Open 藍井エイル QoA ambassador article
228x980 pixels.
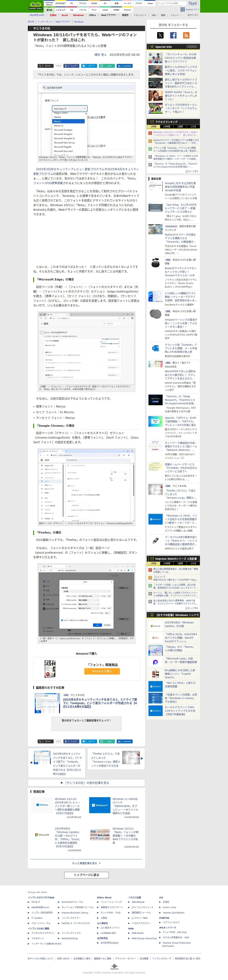181,70
